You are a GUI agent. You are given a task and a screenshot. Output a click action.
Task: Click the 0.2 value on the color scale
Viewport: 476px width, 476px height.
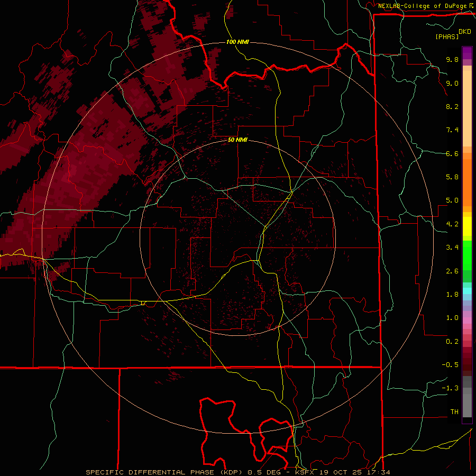tap(452, 342)
